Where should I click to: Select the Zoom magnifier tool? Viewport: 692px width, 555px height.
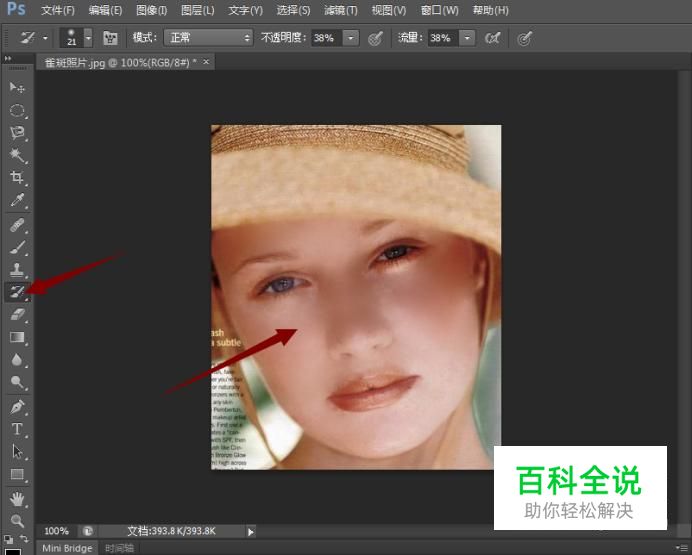pyautogui.click(x=17, y=520)
